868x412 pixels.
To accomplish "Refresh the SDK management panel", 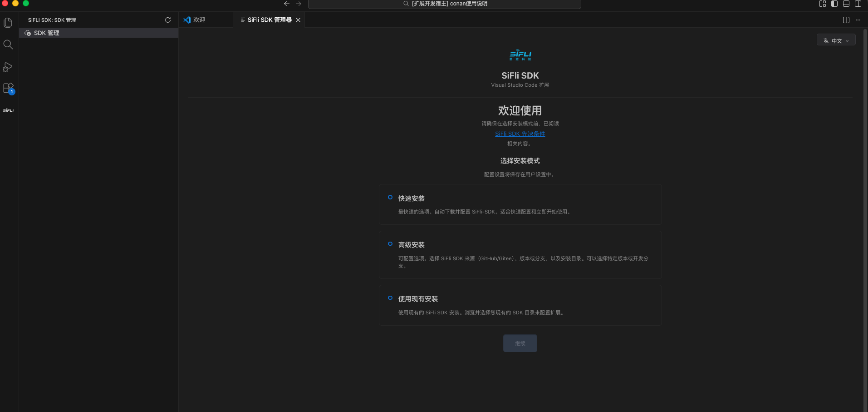I will pos(168,20).
